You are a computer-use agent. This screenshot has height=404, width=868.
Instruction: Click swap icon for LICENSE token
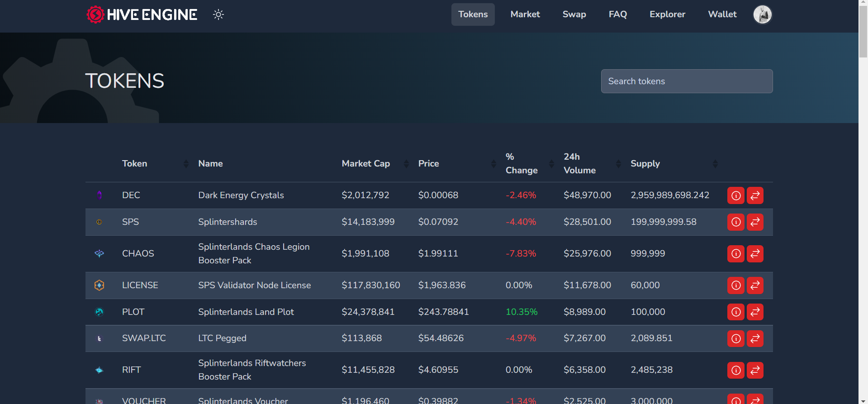coord(755,285)
